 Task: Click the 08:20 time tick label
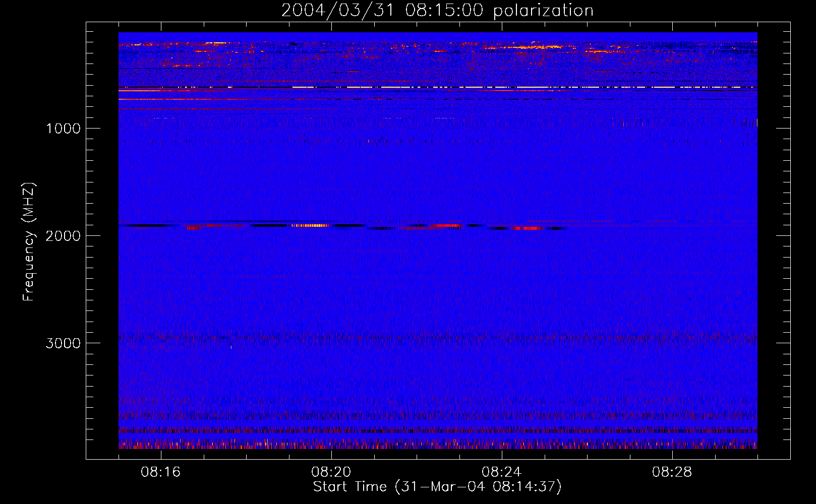tap(331, 472)
